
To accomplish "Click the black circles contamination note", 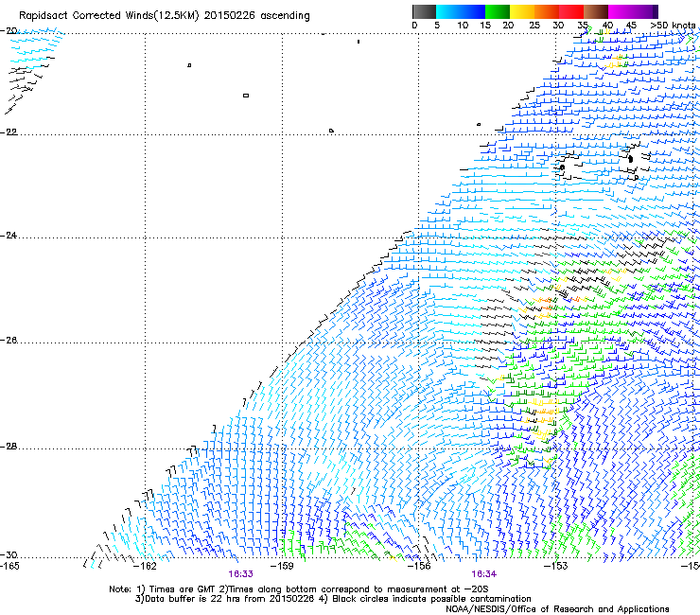I will (425, 599).
